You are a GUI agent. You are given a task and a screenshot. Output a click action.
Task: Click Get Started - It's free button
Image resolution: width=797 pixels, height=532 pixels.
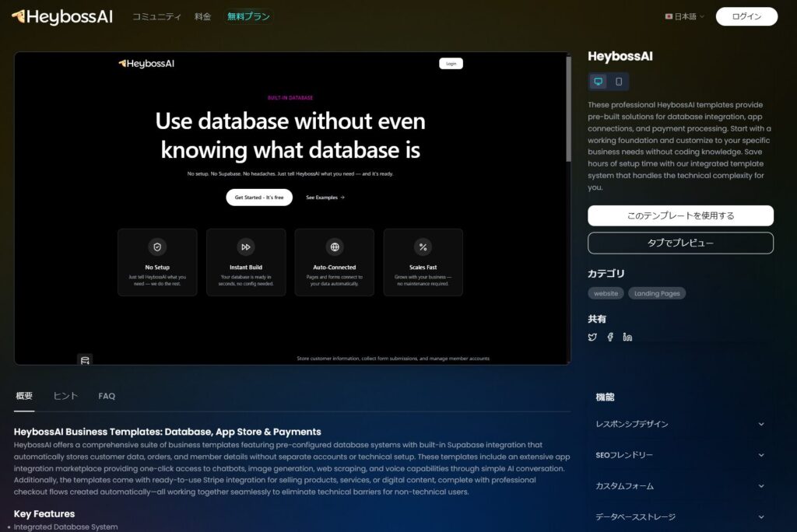259,197
